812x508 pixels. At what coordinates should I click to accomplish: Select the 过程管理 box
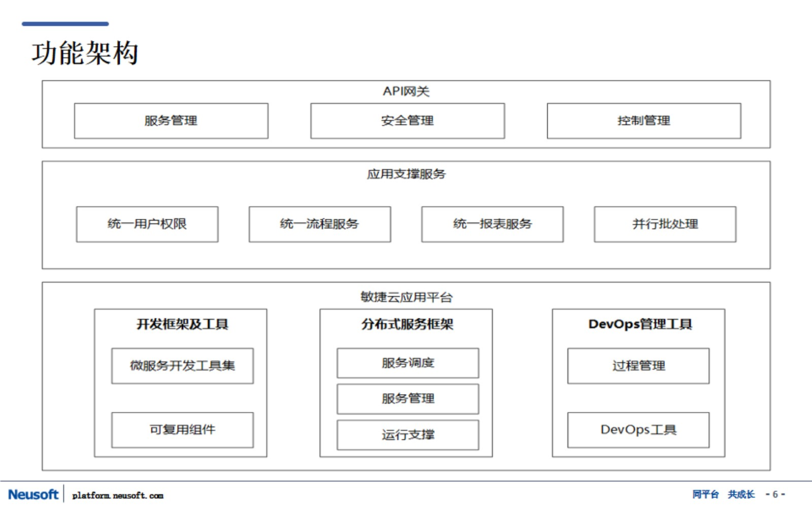638,365
